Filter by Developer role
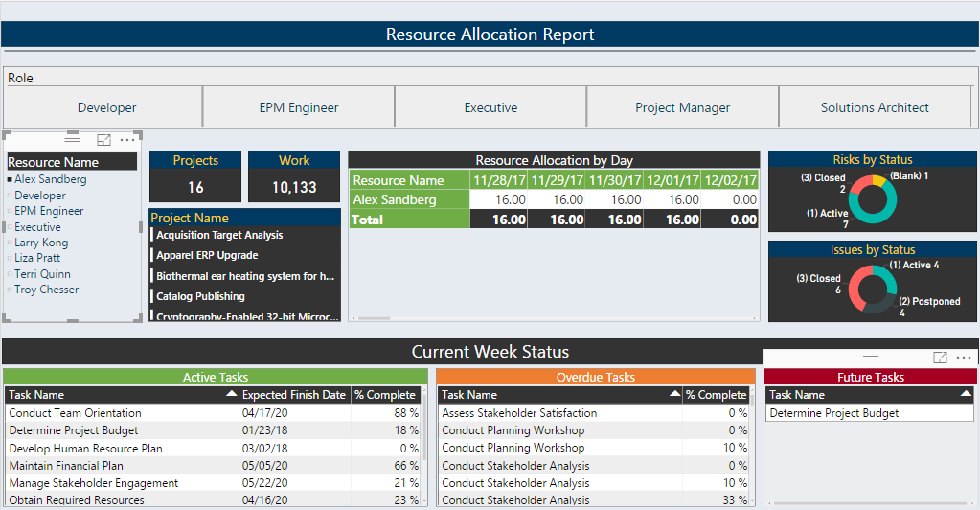Viewport: 980px width, 510px height. tap(107, 107)
